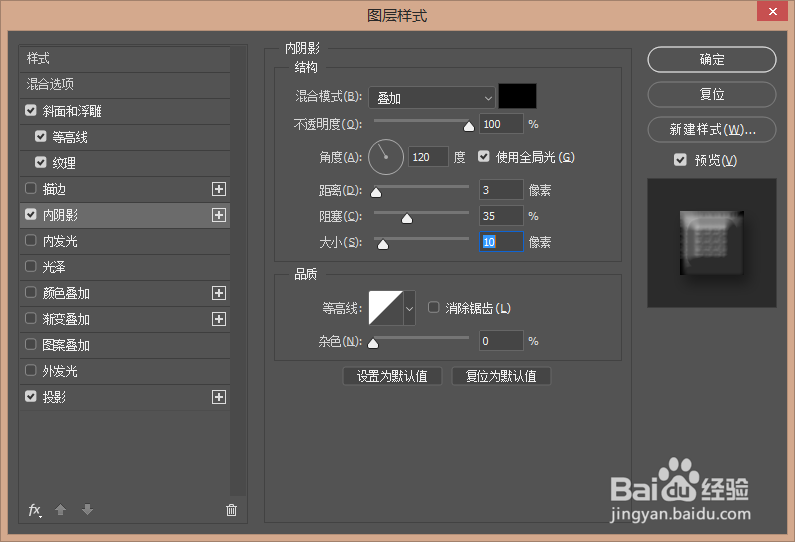The width and height of the screenshot is (795, 542).
Task: Open the 样式 section in the list
Action: click(125, 59)
